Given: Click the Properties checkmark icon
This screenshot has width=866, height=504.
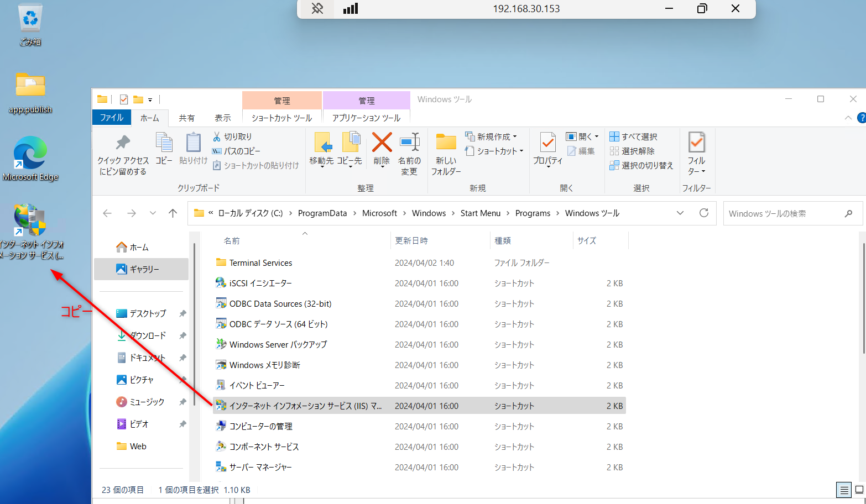Looking at the screenshot, I should point(547,143).
